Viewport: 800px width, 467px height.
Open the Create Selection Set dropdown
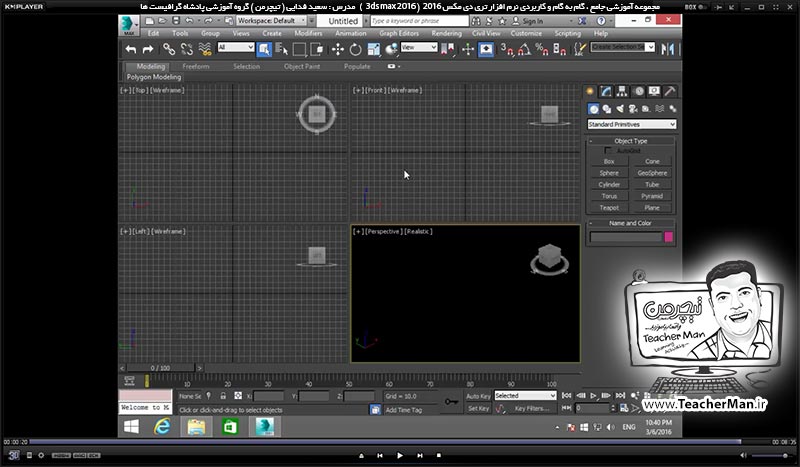(x=622, y=47)
